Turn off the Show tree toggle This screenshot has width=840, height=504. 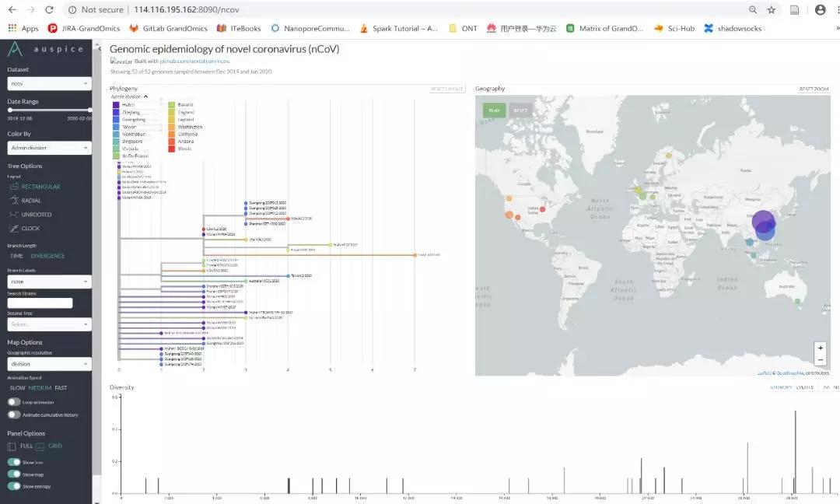click(x=14, y=462)
